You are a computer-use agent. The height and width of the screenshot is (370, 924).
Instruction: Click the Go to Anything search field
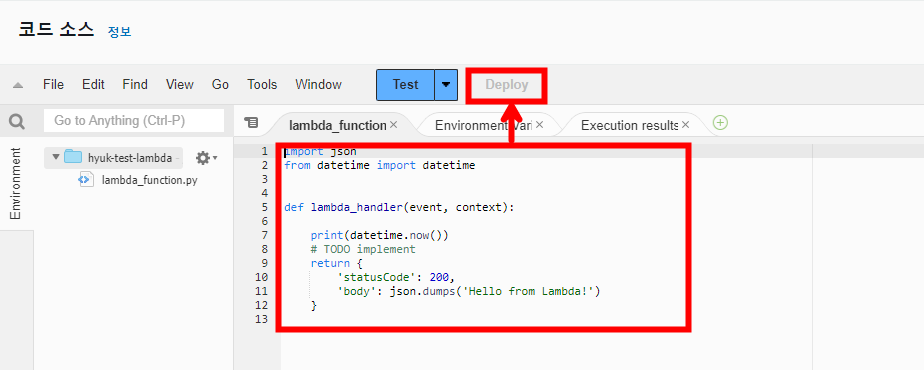point(134,121)
